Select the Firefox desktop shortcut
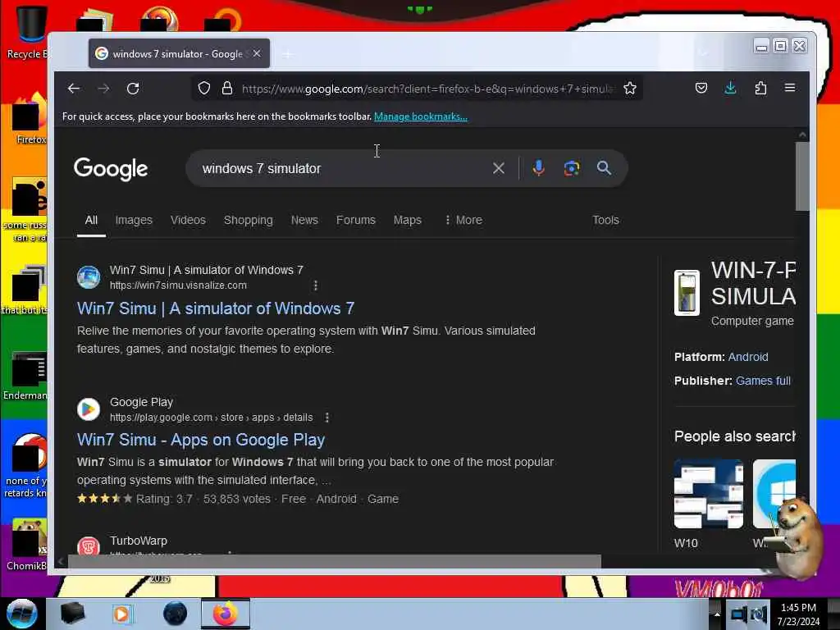 tap(30, 119)
